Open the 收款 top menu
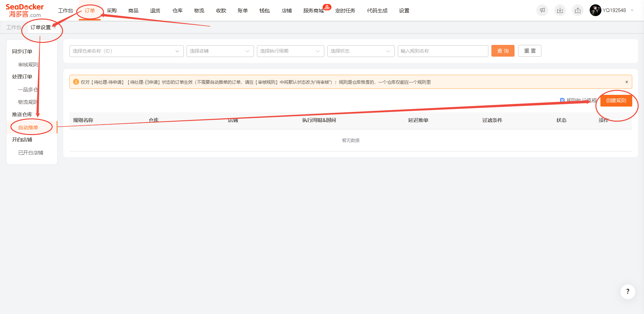The width and height of the screenshot is (644, 314). (x=221, y=11)
